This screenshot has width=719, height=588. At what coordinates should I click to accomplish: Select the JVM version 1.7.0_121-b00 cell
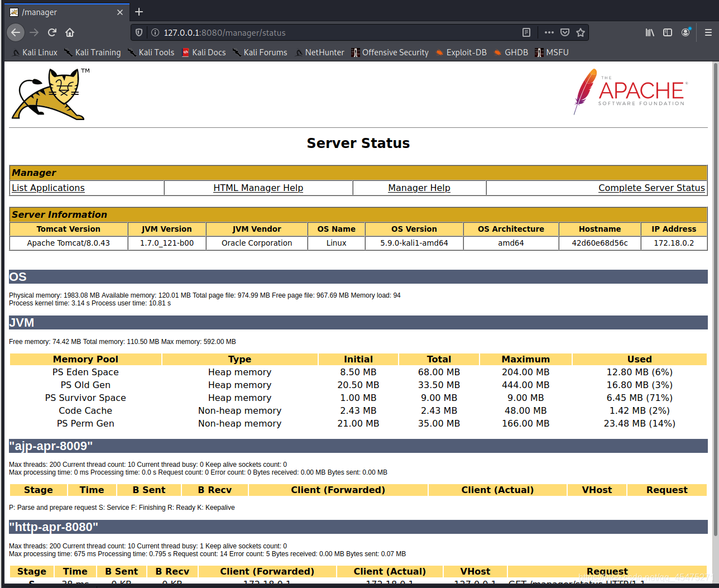[x=167, y=243]
